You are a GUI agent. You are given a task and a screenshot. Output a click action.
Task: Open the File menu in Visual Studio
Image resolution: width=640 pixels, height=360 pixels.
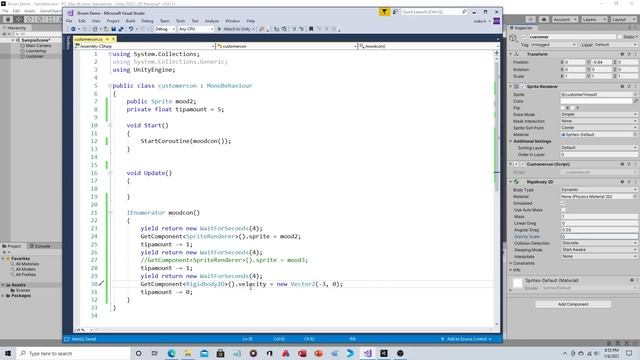coord(69,21)
